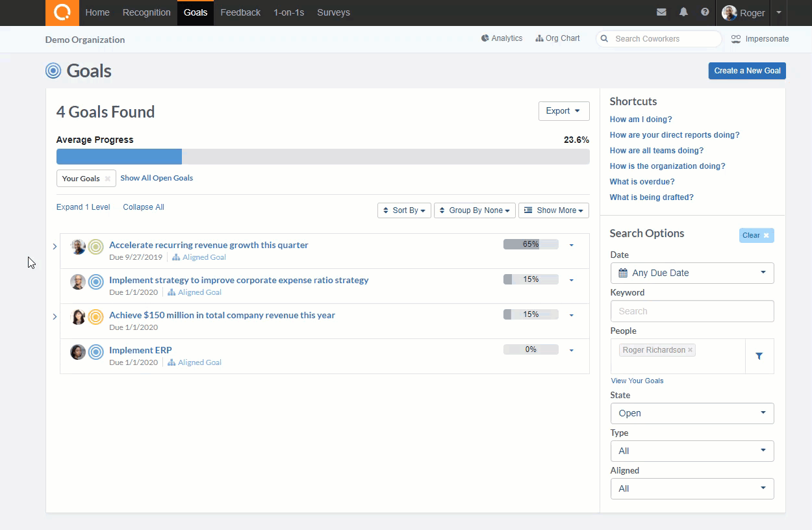Screen dimensions: 812x530
Task: Click the notifications bell icon
Action: [683, 12]
